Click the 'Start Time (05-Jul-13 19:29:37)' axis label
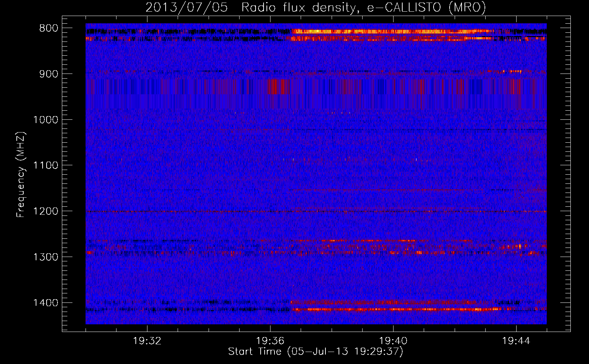This screenshot has height=364, width=589. (x=316, y=352)
